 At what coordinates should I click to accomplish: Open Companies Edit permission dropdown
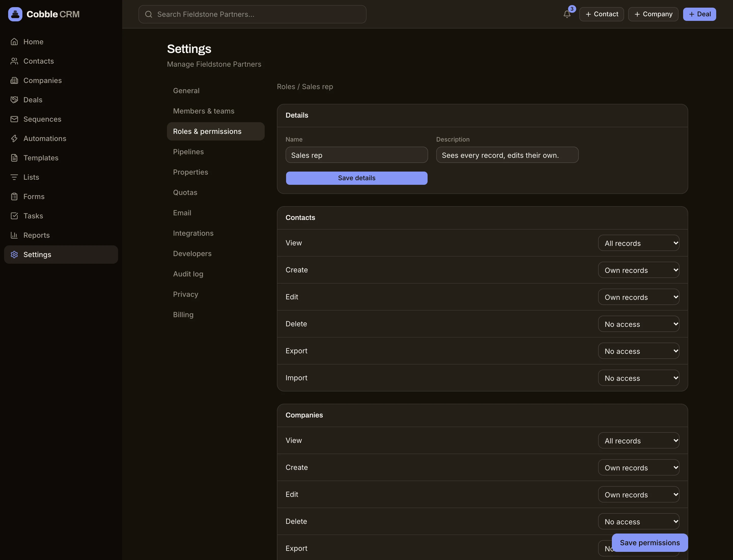pyautogui.click(x=638, y=495)
